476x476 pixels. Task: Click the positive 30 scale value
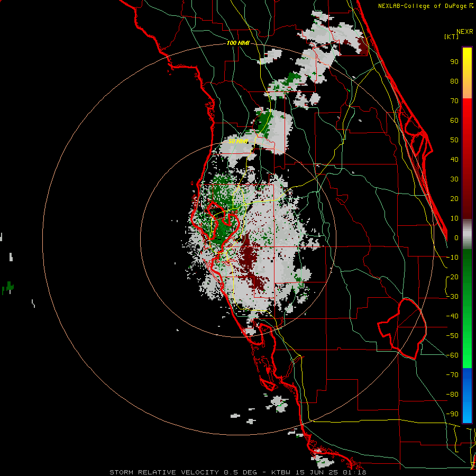[x=454, y=179]
